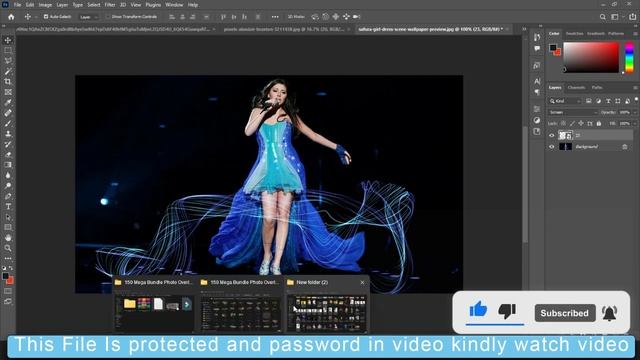Filter layers by type (T) icon
Image resolution: width=640 pixels, height=360 pixels.
point(608,101)
